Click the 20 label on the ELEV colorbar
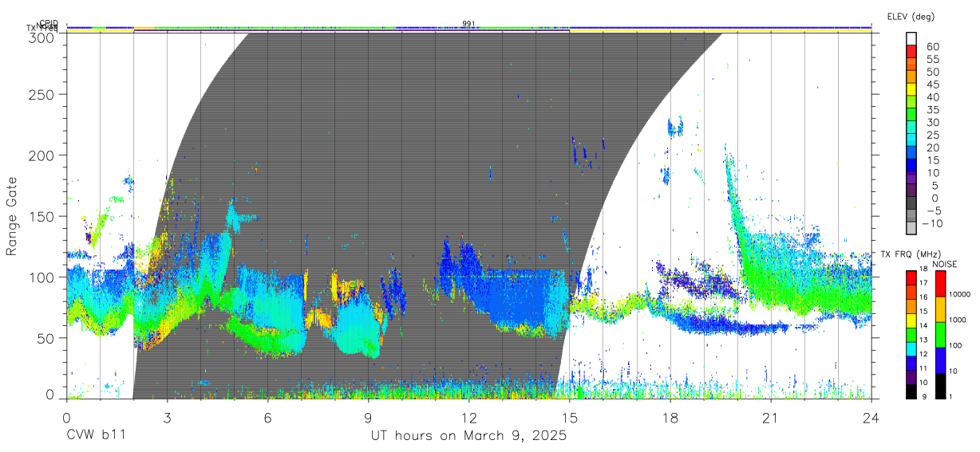The image size is (980, 452). pyautogui.click(x=933, y=147)
